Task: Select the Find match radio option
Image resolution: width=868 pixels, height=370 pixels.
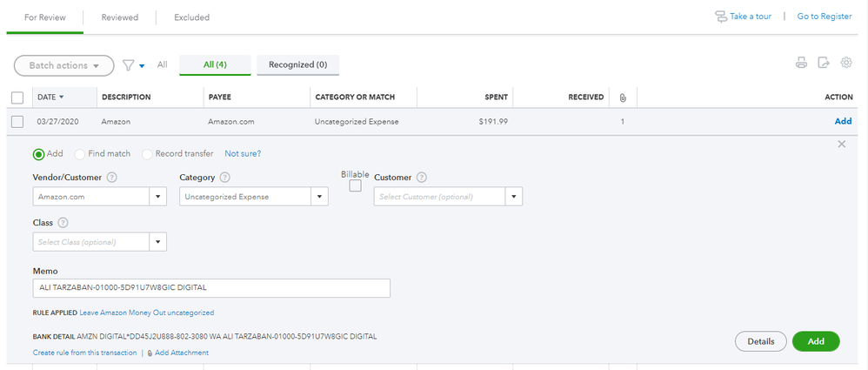Action: (80, 154)
